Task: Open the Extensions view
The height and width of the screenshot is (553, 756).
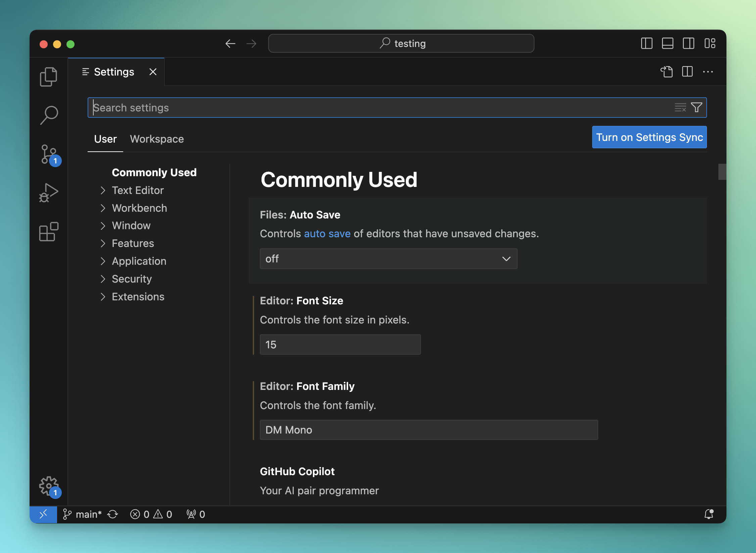Action: tap(49, 232)
